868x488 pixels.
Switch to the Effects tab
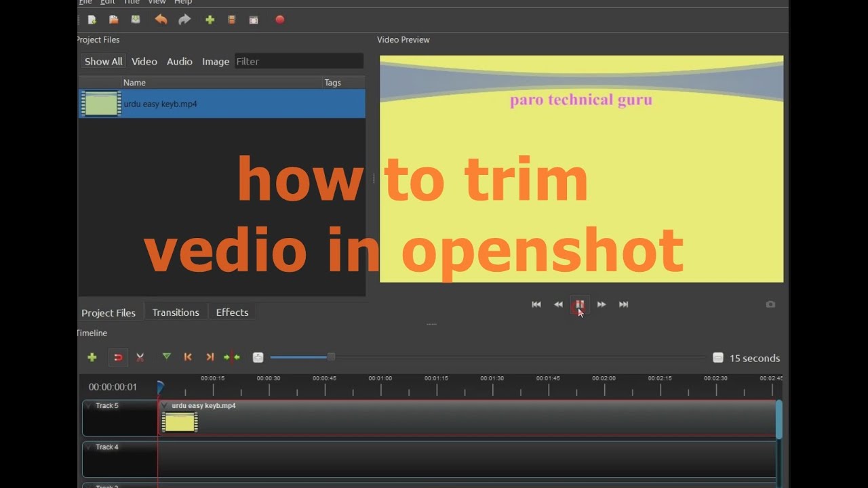coord(232,312)
